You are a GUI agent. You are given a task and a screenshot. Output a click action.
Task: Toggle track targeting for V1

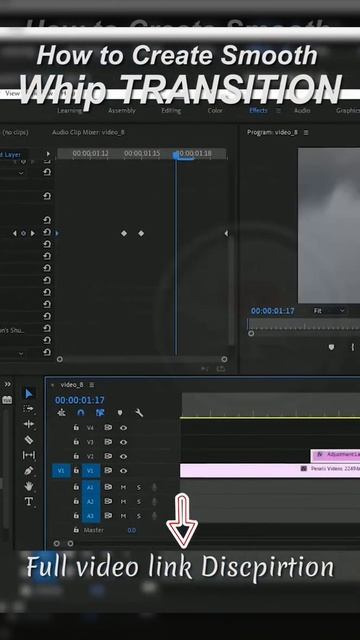point(91,471)
